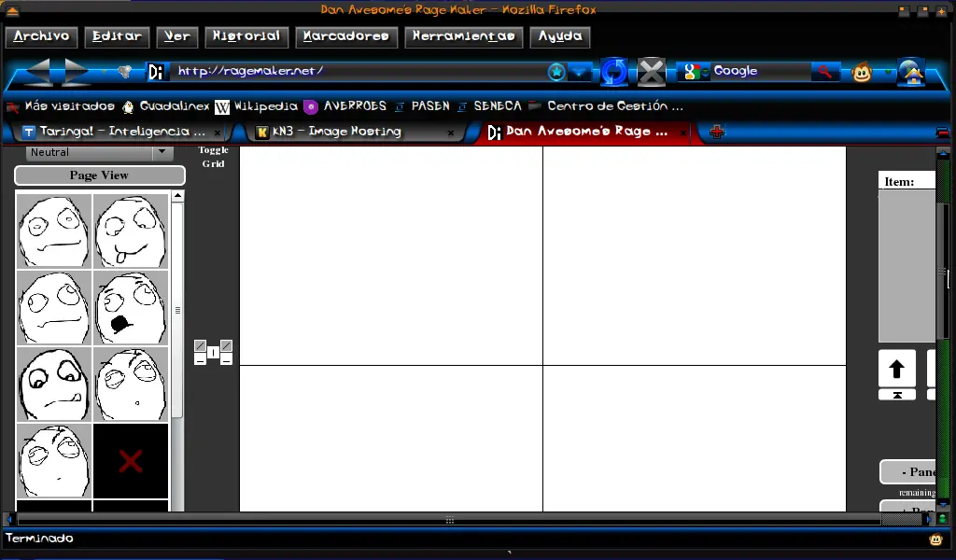
Task: Open the Ayuda menu
Action: 560,36
